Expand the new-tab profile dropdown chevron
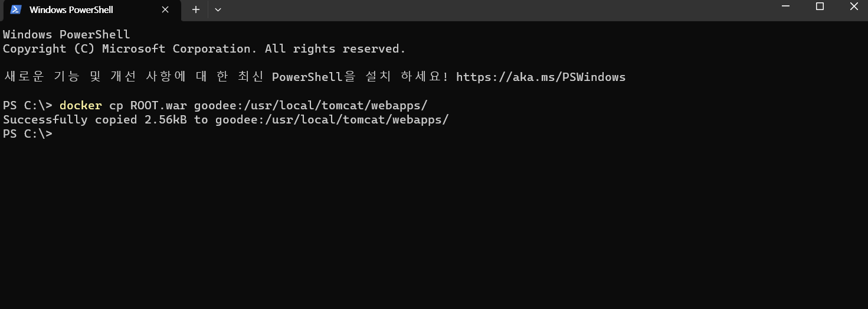 218,10
